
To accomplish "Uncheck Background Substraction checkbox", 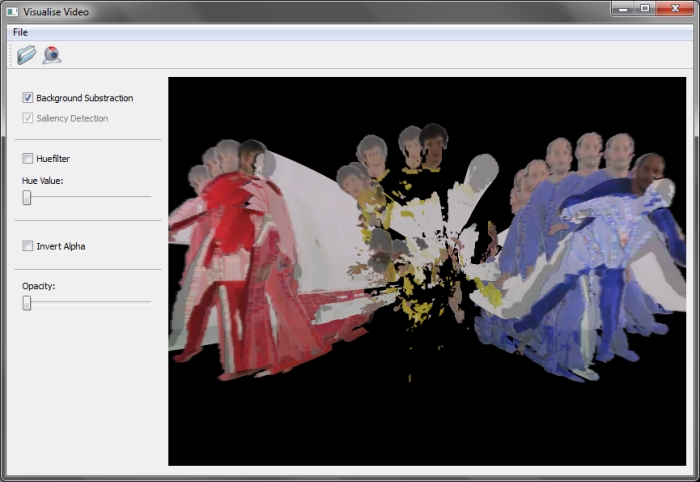I will point(28,98).
